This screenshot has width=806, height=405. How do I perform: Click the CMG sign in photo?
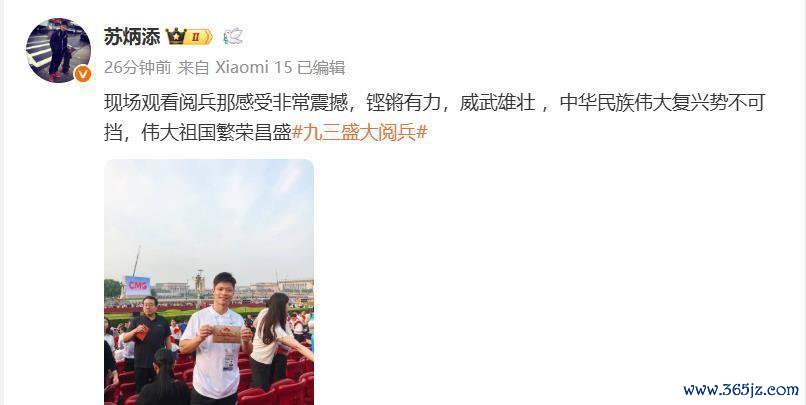click(137, 286)
